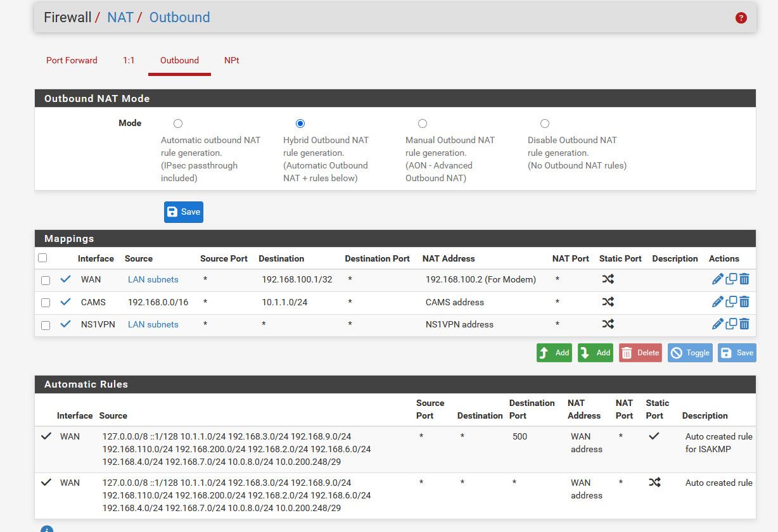Select Disable Outbound NAT rule generation
Image resolution: width=778 pixels, height=532 pixels.
[x=545, y=123]
